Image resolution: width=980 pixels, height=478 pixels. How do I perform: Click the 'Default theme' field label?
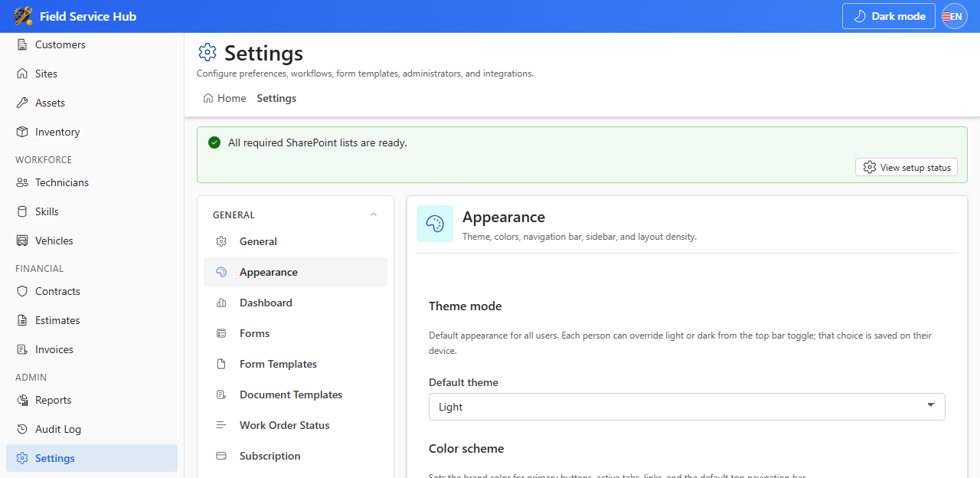[x=463, y=382]
